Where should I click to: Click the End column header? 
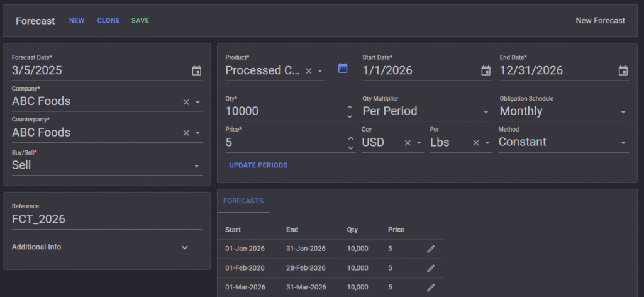click(x=292, y=230)
